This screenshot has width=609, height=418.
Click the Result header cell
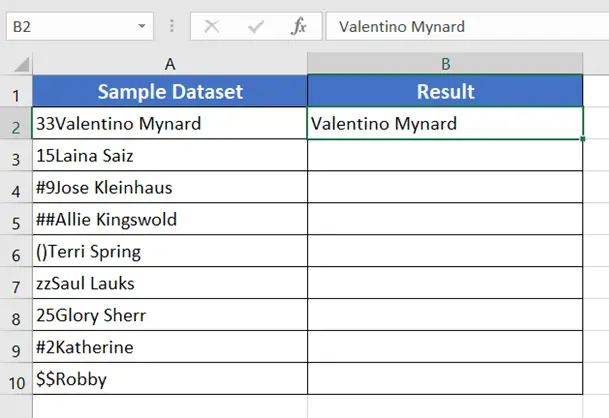click(x=445, y=91)
